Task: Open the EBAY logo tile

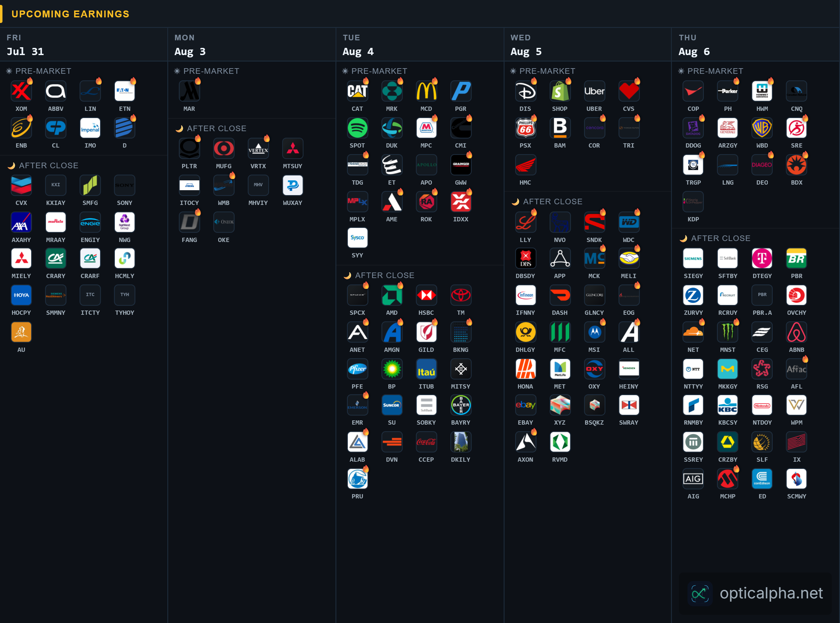Action: [526, 405]
